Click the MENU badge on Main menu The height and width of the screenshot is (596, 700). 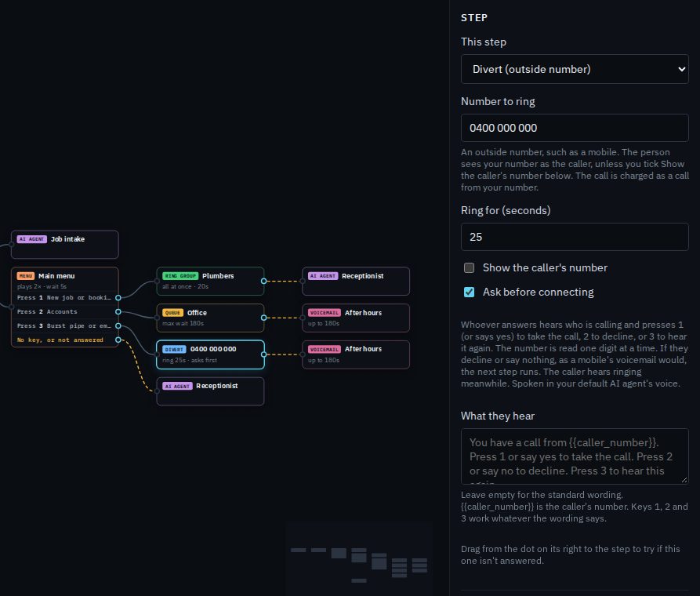click(x=25, y=276)
